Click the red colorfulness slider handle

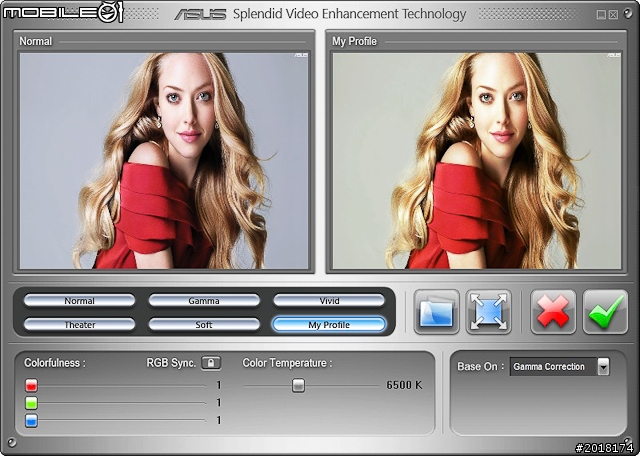point(31,385)
